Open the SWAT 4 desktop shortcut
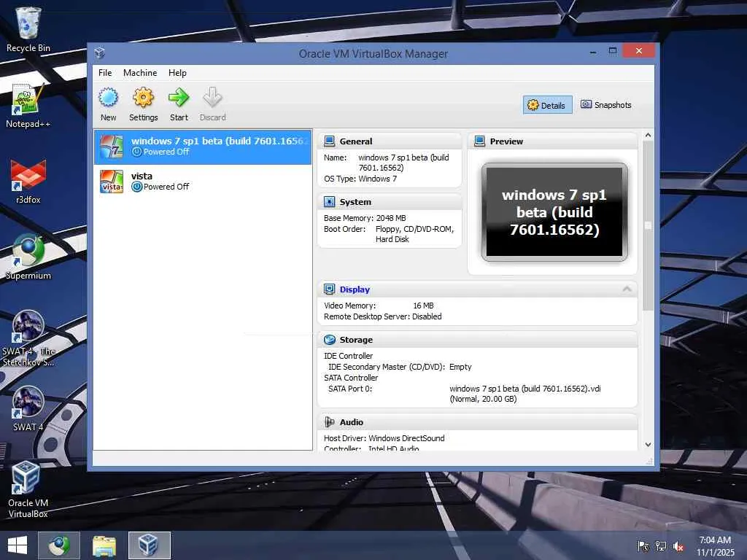The width and height of the screenshot is (747, 560). 28,408
